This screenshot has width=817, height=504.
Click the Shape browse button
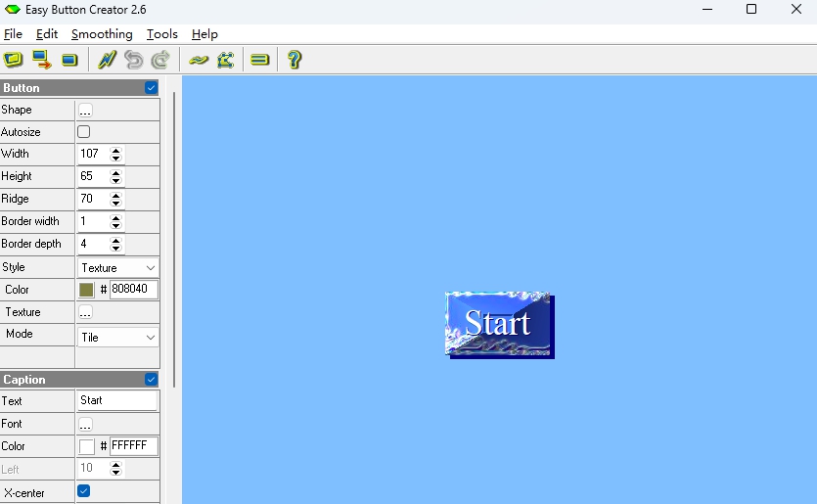[85, 111]
